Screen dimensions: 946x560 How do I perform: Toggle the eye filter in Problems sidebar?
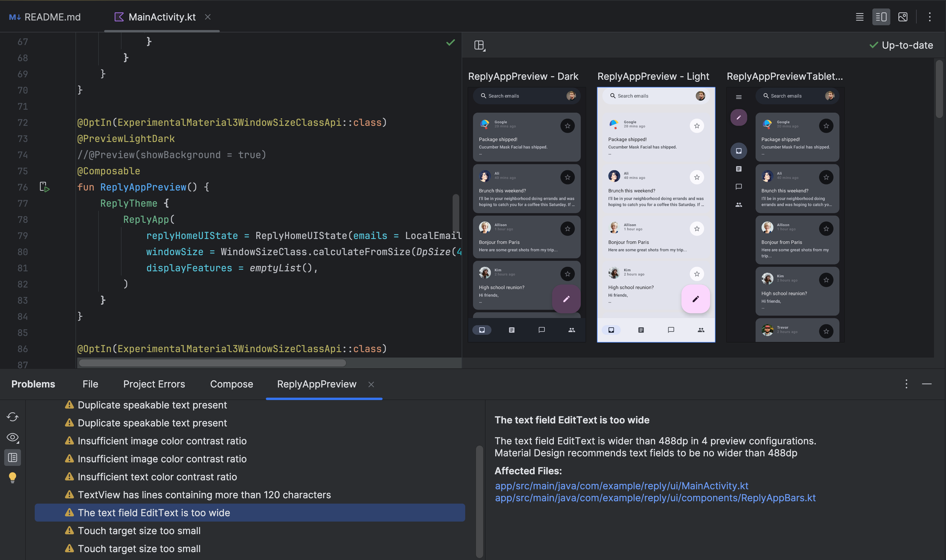(12, 437)
